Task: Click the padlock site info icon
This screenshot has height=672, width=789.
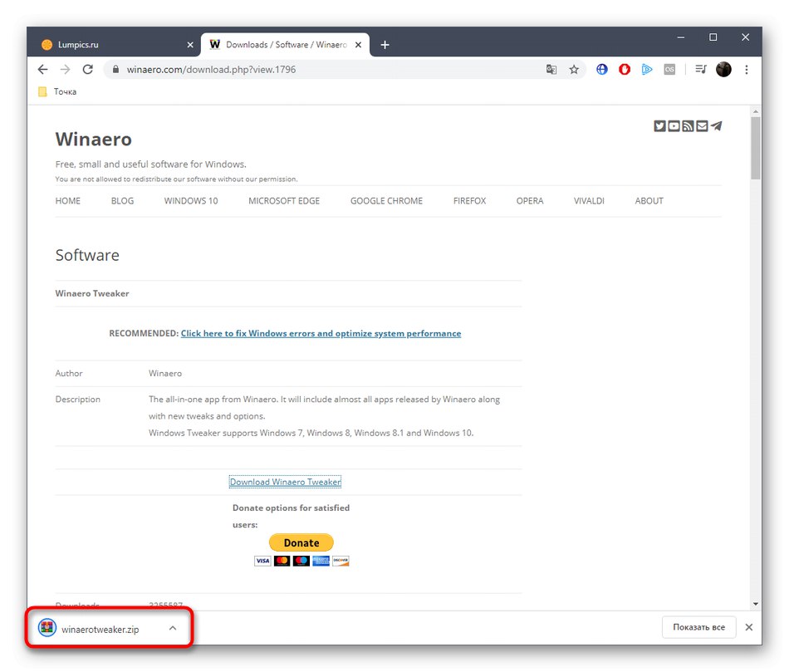Action: (x=115, y=70)
